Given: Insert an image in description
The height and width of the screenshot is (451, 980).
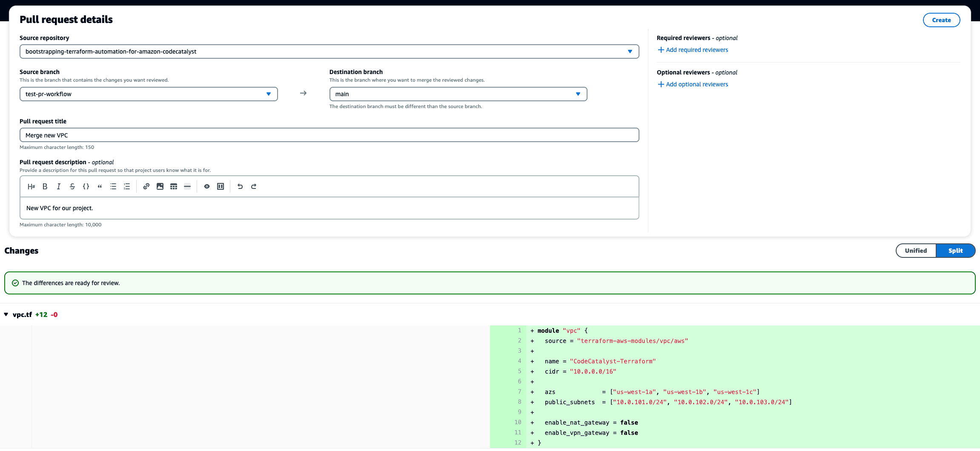Looking at the screenshot, I should pyautogui.click(x=160, y=186).
